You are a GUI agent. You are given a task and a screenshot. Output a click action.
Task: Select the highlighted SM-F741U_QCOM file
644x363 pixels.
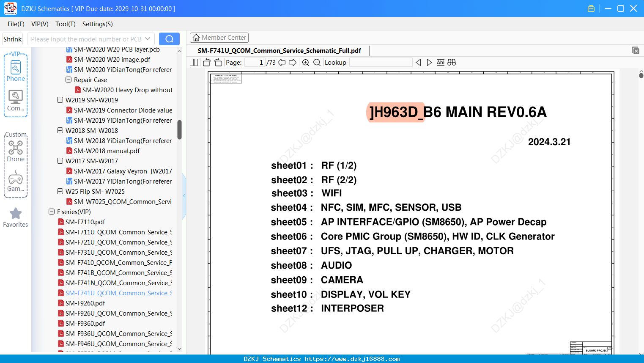point(115,293)
